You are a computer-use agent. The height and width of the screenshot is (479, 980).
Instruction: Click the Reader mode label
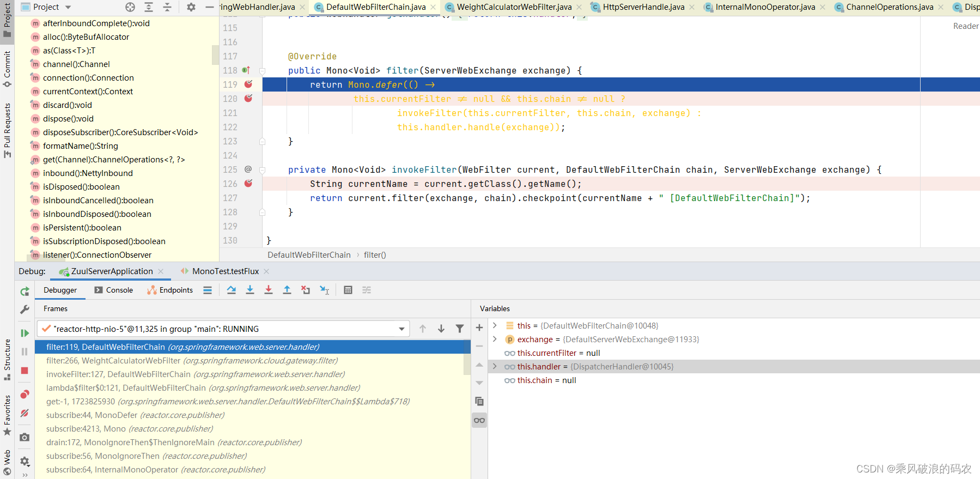coord(965,26)
